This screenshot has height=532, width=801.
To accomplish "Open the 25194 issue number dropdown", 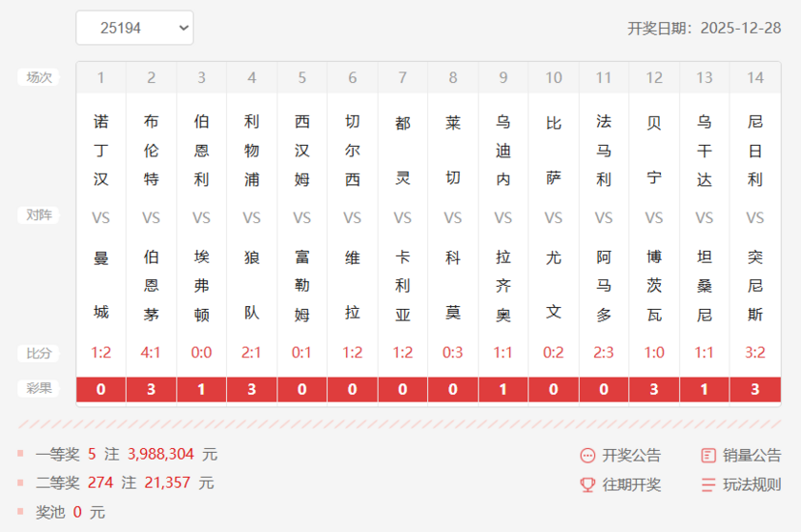I will pos(134,28).
